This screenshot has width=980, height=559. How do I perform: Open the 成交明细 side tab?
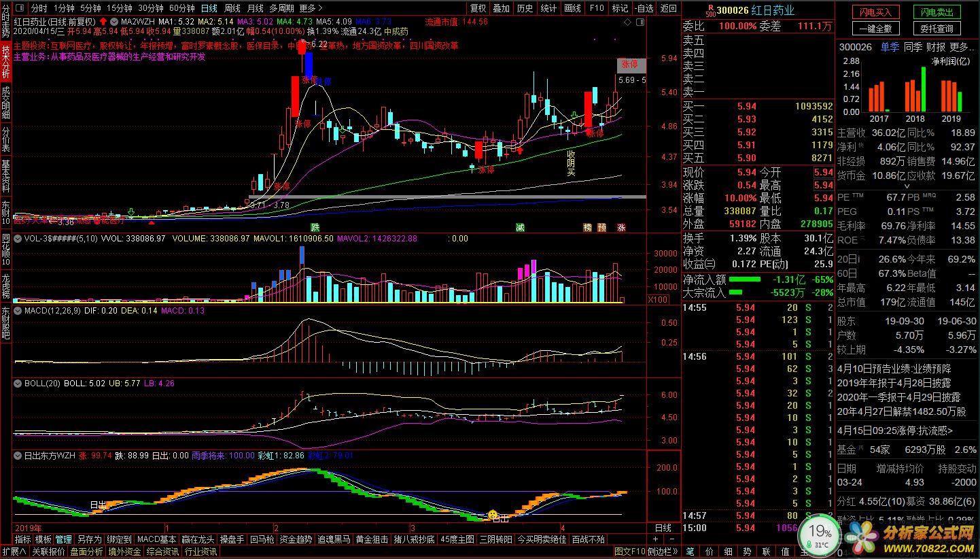[5, 103]
